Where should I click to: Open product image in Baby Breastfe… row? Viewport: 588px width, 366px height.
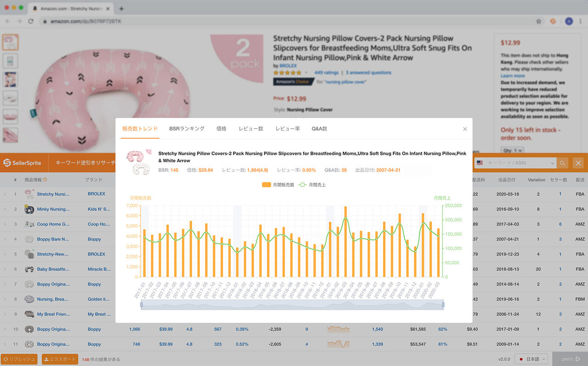coord(29,269)
